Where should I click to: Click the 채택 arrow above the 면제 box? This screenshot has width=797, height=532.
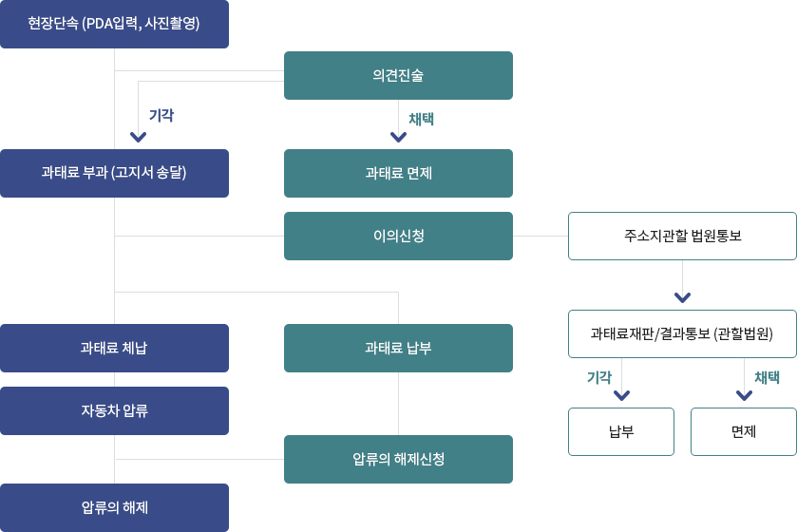pyautogui.click(x=744, y=395)
